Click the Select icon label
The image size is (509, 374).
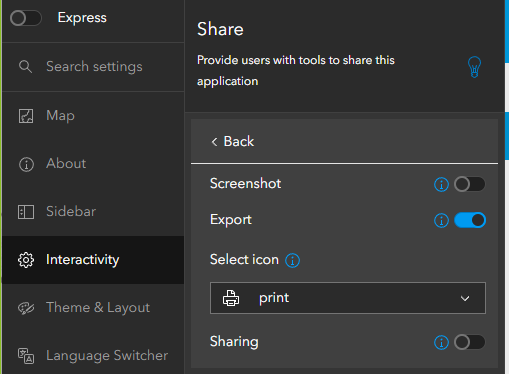(244, 259)
